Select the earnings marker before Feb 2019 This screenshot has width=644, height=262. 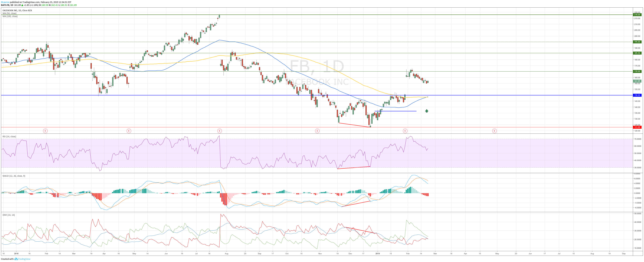pos(405,131)
